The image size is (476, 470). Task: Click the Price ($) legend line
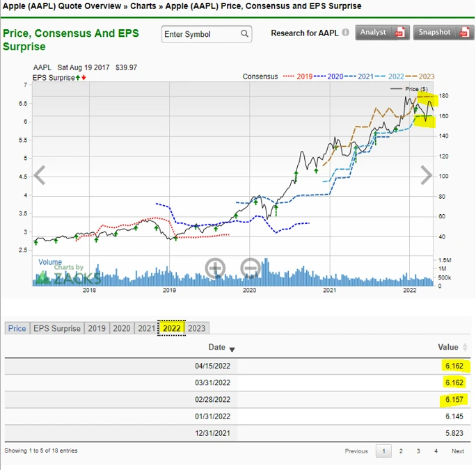point(409,89)
